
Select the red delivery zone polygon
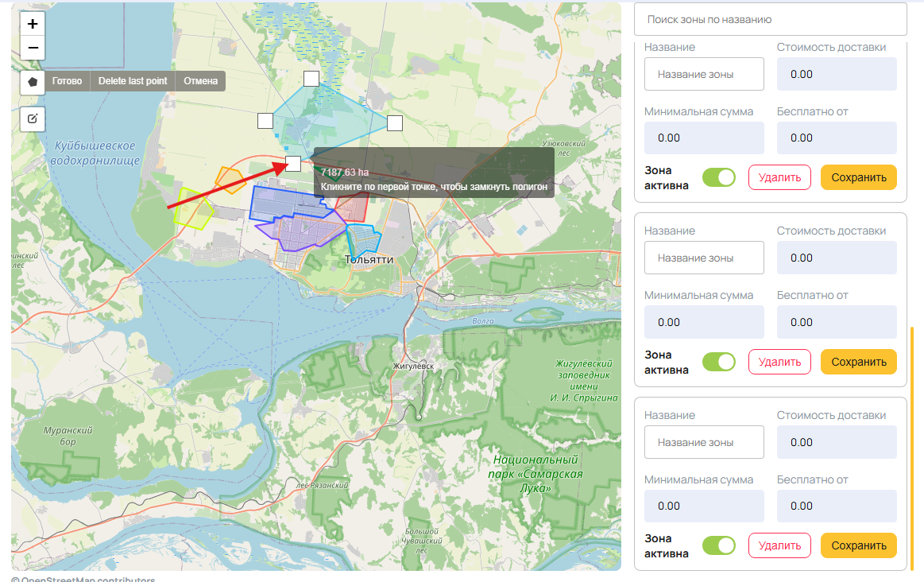[353, 209]
